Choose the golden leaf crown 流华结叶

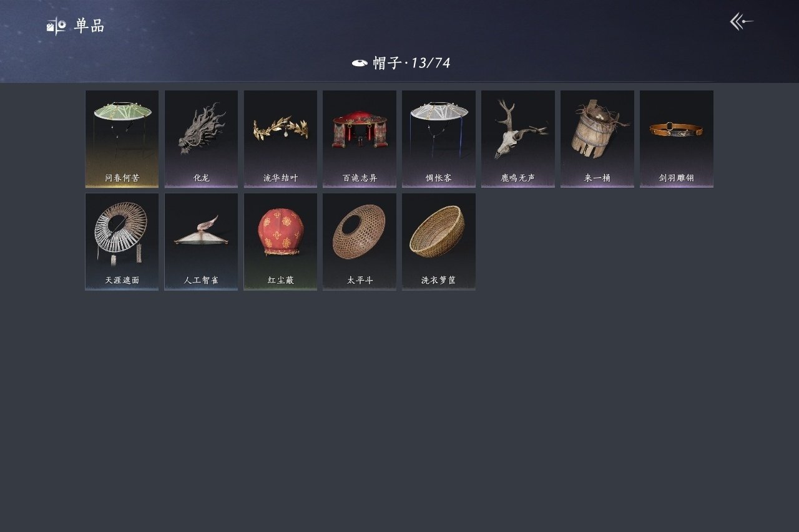click(x=280, y=139)
